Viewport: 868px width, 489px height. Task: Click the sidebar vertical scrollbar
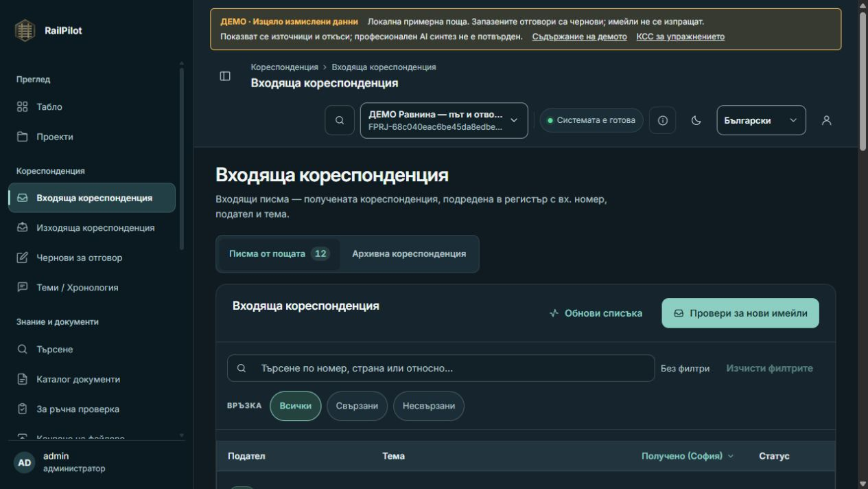click(x=182, y=158)
